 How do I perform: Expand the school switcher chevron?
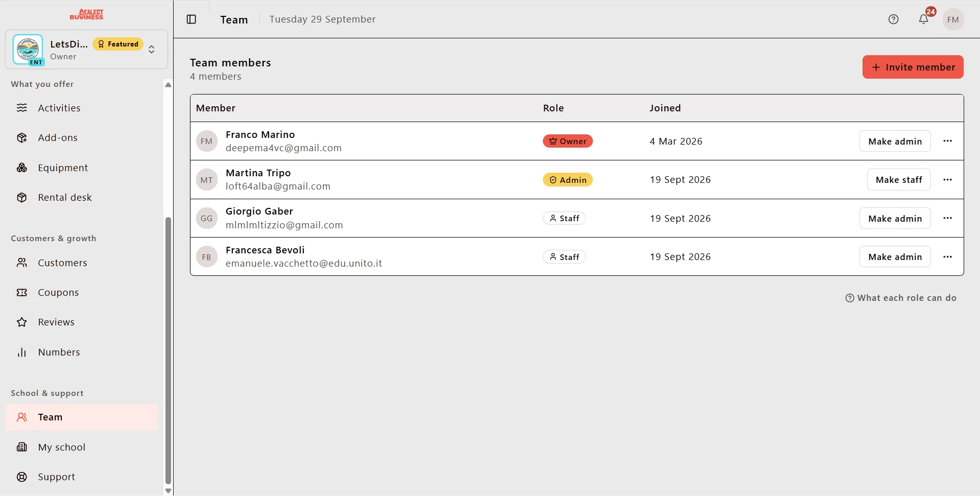coord(152,50)
